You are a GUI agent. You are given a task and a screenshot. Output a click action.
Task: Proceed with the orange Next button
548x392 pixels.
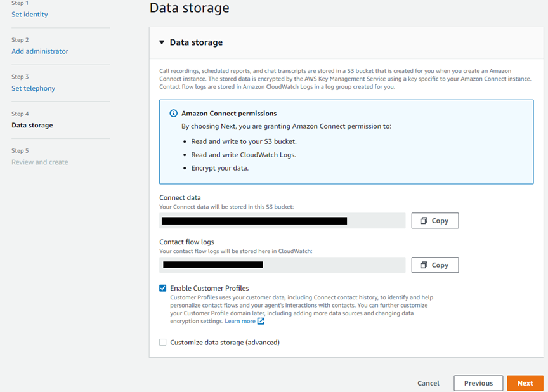[525, 383]
